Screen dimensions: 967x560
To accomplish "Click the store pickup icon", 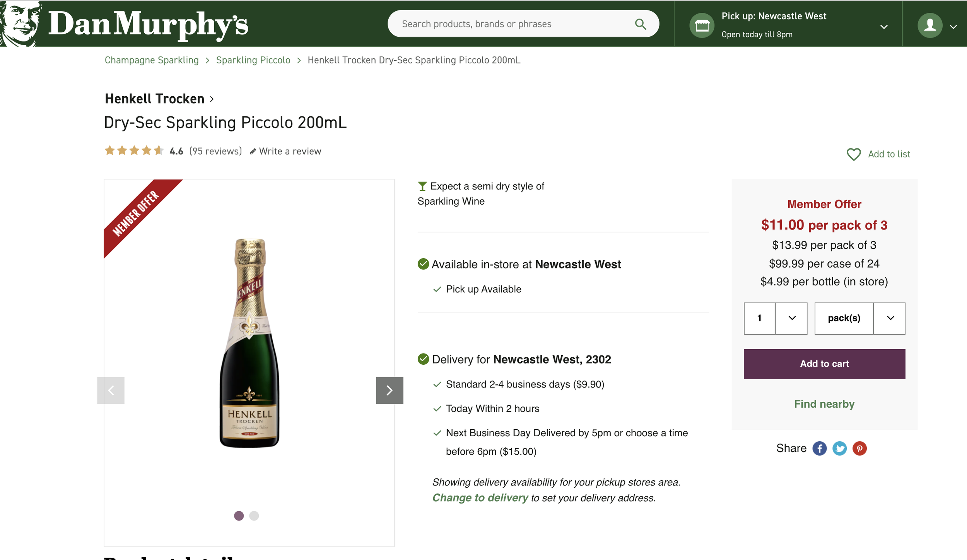I will click(702, 26).
